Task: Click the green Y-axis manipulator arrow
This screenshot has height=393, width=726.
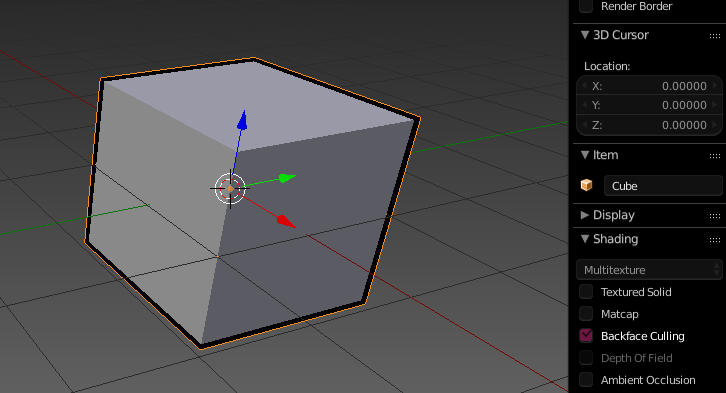Action: (x=287, y=178)
